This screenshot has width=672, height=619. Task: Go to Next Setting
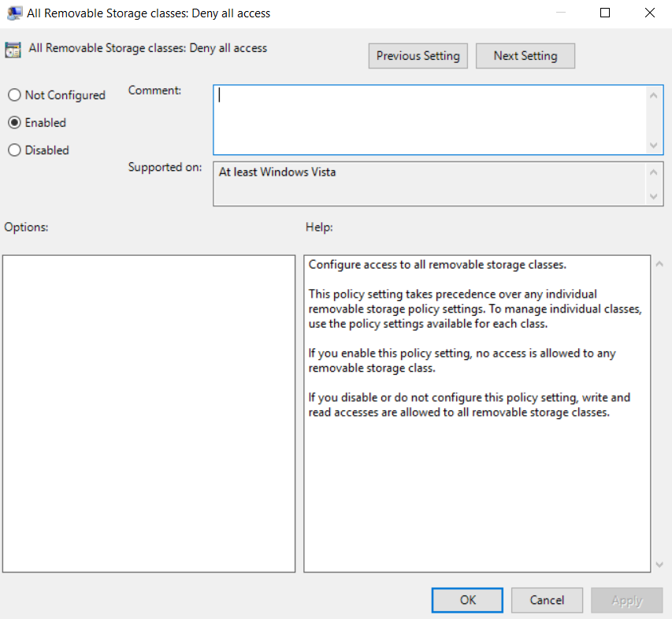525,56
